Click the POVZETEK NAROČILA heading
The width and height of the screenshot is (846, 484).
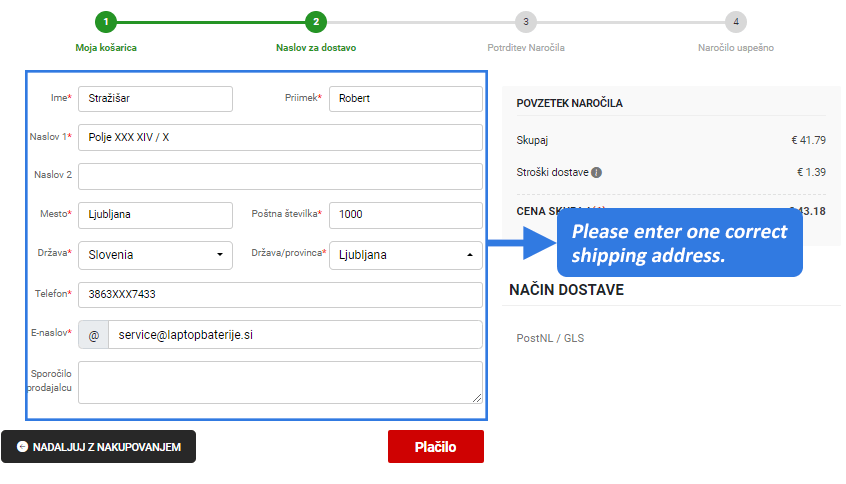569,103
